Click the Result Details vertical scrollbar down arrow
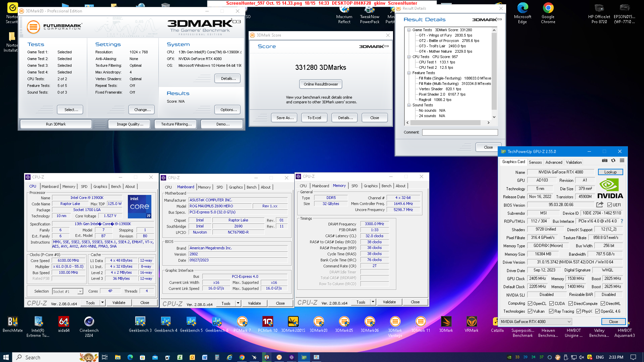 pyautogui.click(x=494, y=117)
